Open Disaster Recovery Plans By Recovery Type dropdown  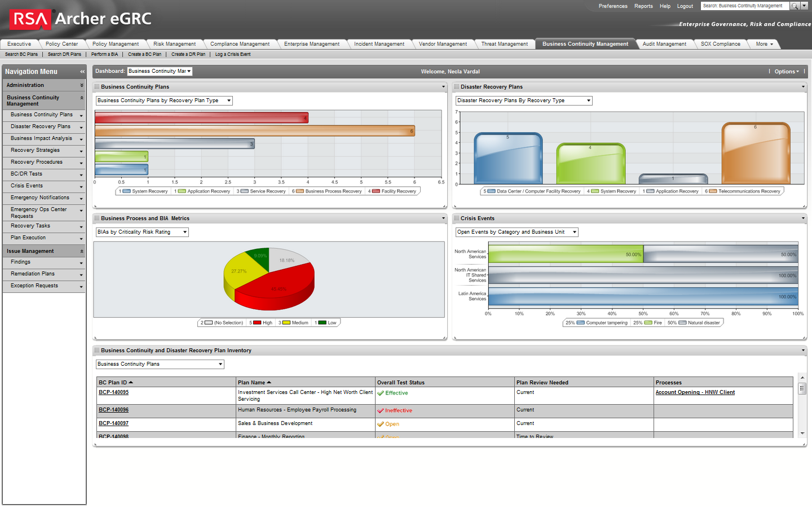click(x=524, y=100)
